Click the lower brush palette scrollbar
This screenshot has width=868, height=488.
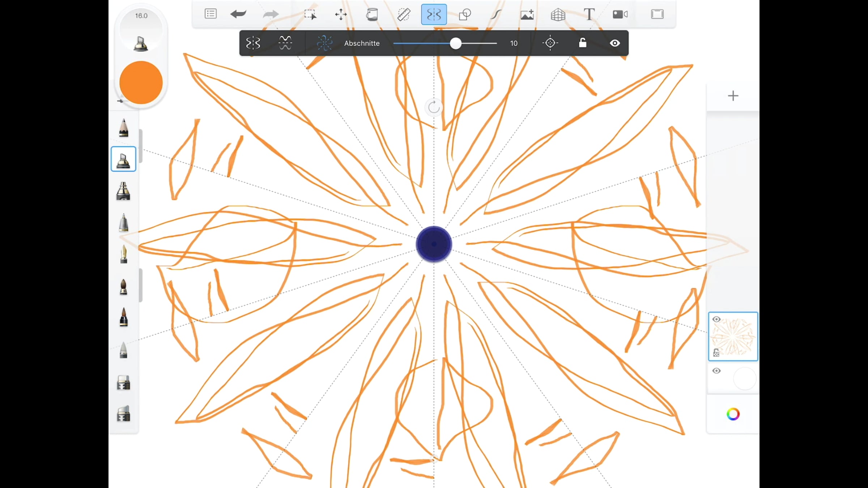(141, 285)
